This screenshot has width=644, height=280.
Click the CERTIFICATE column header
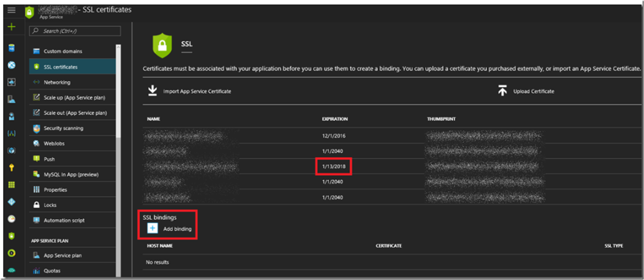(389, 246)
